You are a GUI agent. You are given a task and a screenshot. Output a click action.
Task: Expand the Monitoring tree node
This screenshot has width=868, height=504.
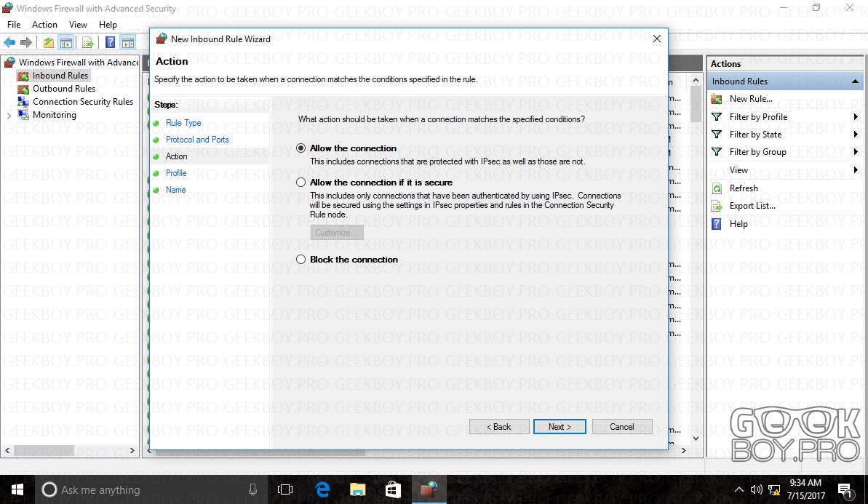(x=9, y=115)
